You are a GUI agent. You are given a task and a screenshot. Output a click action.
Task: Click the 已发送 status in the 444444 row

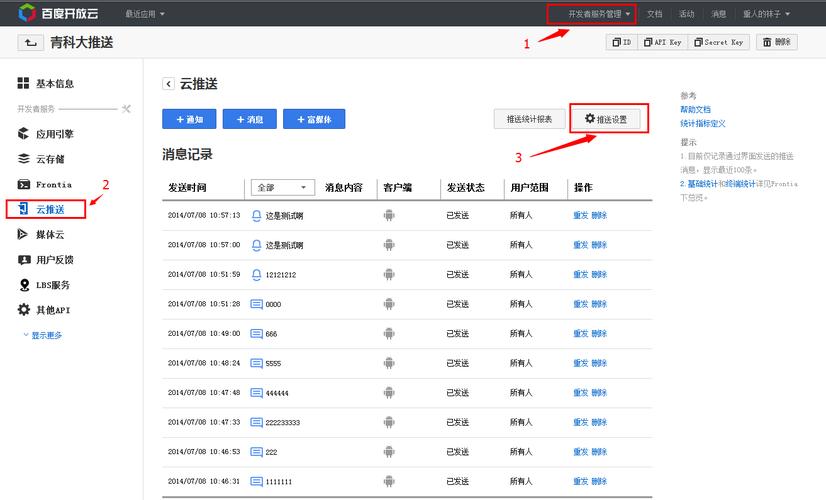[458, 393]
